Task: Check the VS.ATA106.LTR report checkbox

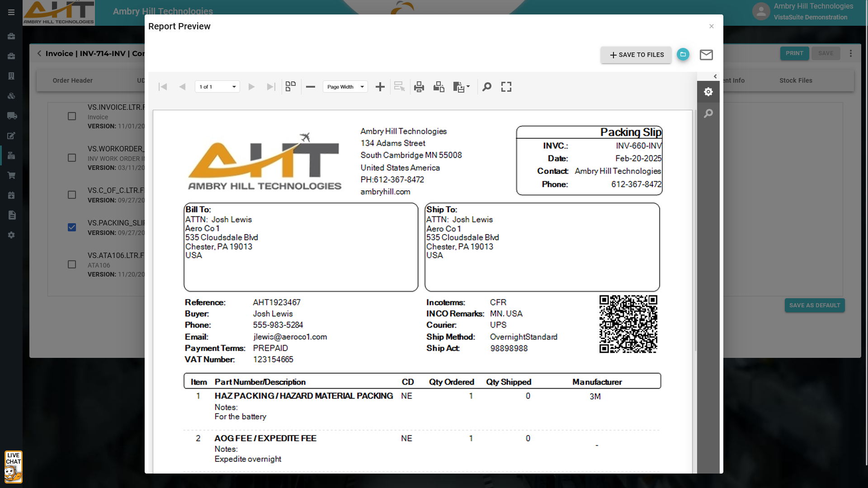Action: pos(72,264)
